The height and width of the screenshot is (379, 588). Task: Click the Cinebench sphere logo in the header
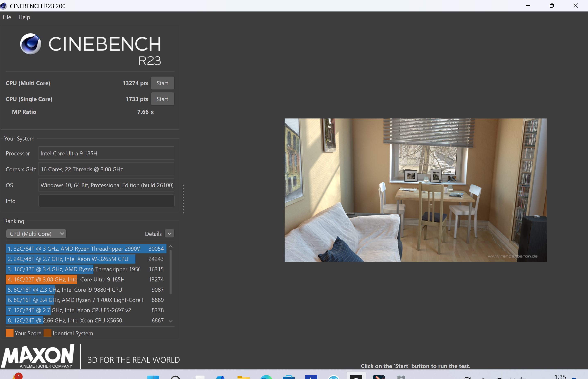[x=31, y=44]
